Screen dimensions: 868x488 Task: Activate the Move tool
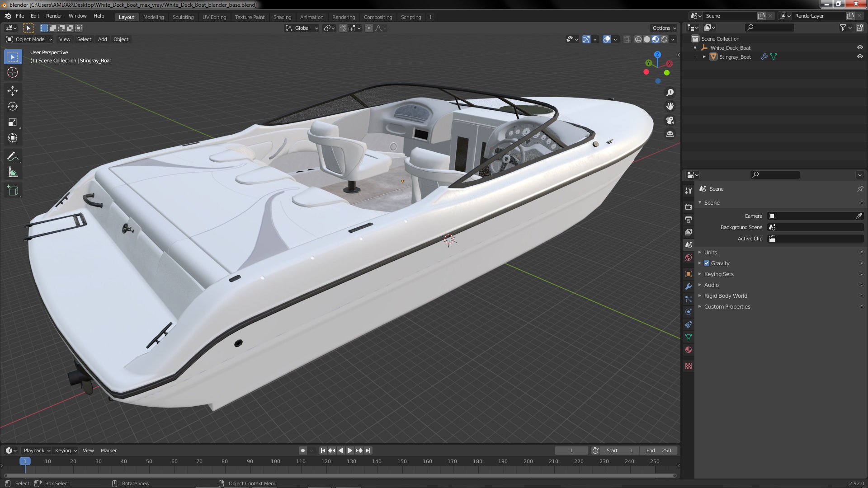pyautogui.click(x=13, y=91)
